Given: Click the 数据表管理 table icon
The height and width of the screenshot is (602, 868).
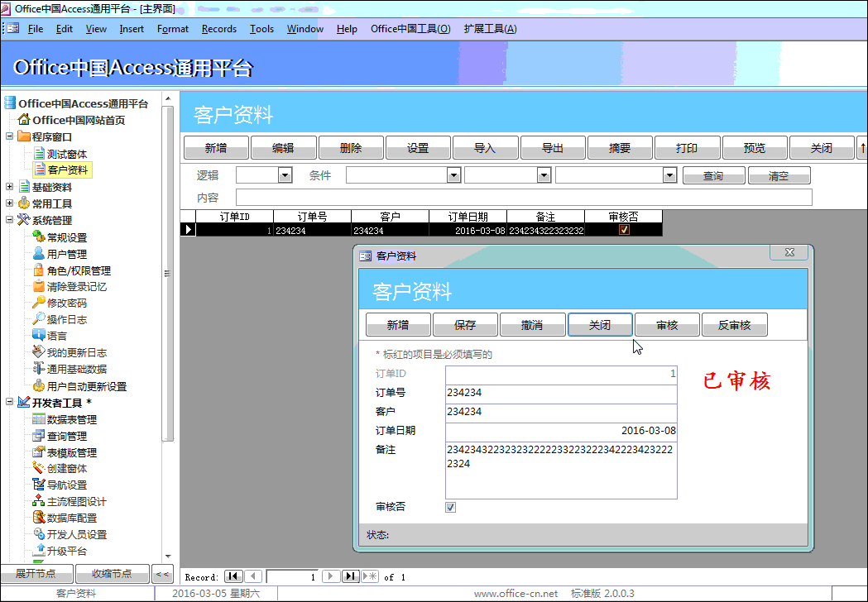Looking at the screenshot, I should 39,419.
